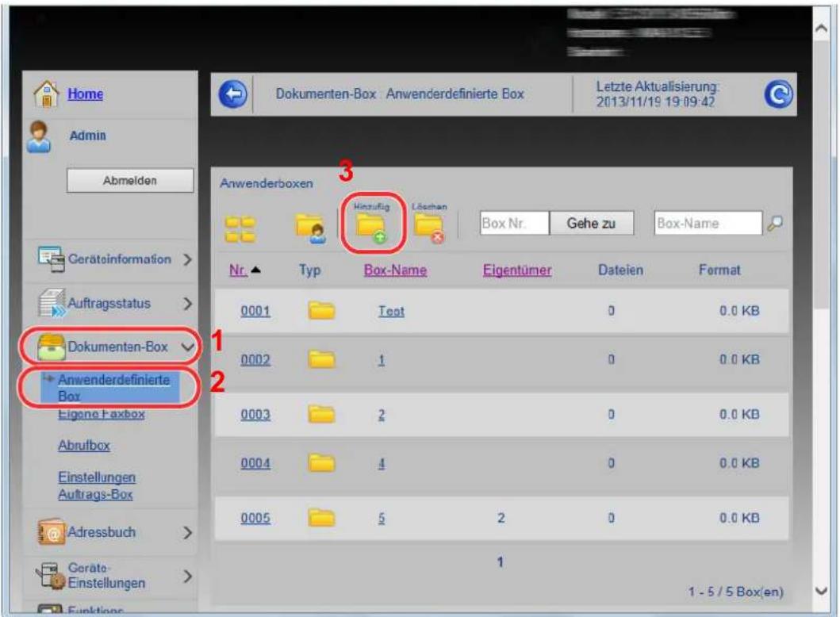Click the Box-Name search field
840x617 pixels.
coord(708,223)
